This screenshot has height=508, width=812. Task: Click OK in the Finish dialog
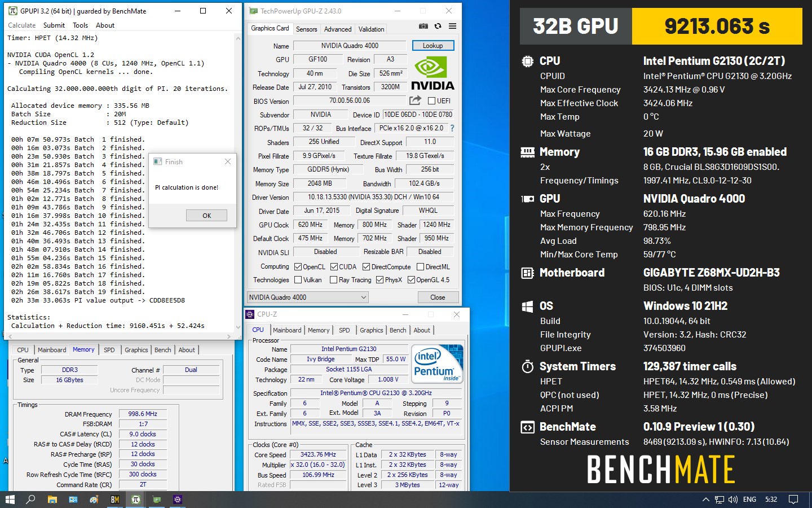[x=206, y=216]
